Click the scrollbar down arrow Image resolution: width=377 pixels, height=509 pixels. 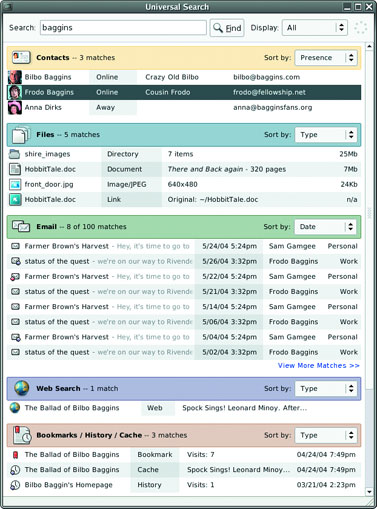pyautogui.click(x=369, y=492)
